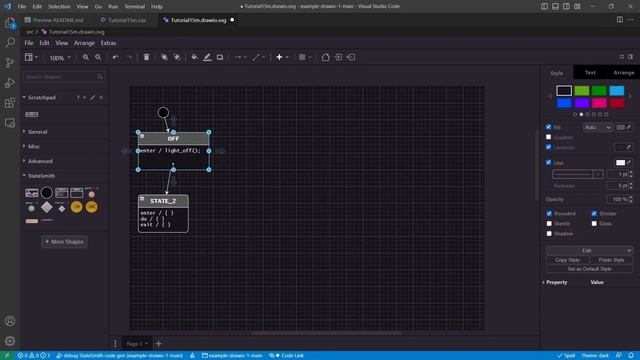Toggle the Lanecolor checkbox
640x360 pixels.
[549, 147]
